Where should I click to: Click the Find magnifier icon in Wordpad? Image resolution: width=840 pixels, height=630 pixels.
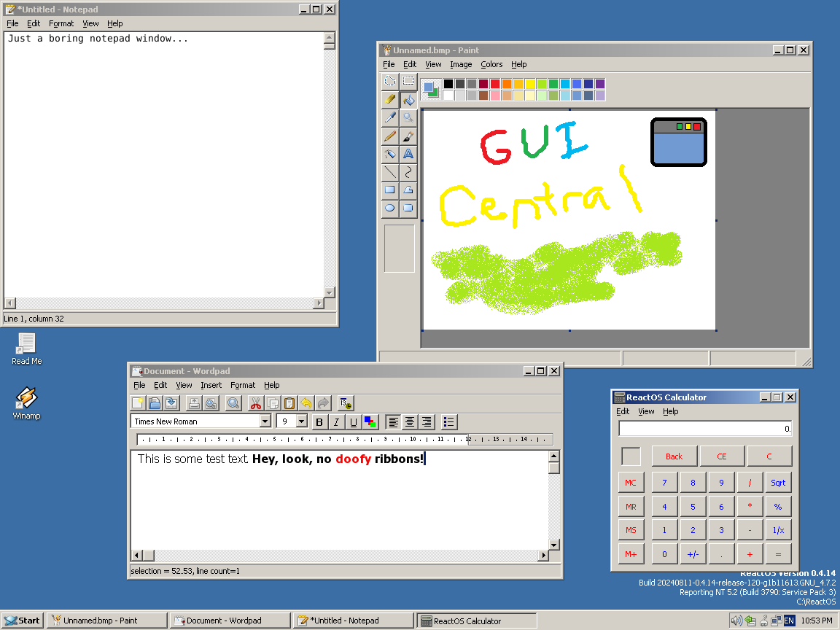click(x=233, y=403)
